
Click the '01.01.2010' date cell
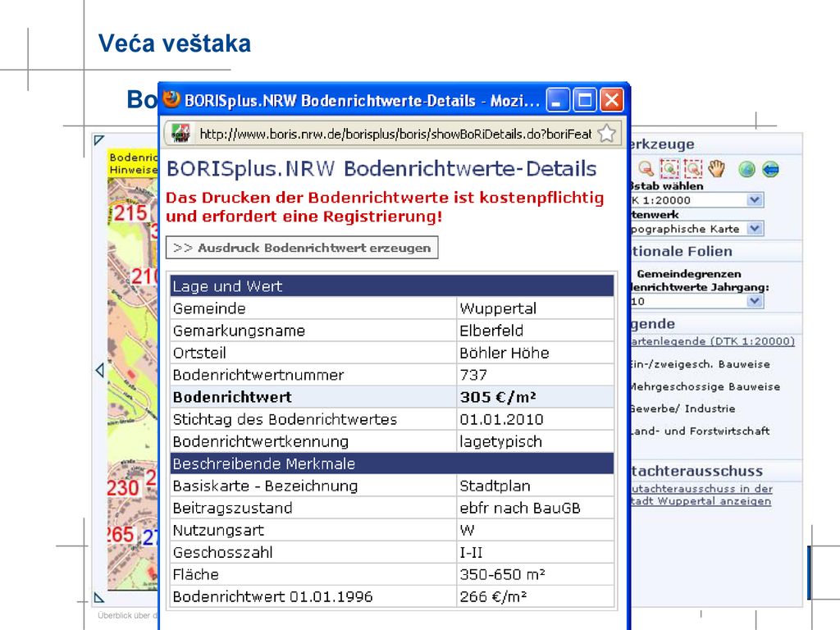pyautogui.click(x=535, y=419)
